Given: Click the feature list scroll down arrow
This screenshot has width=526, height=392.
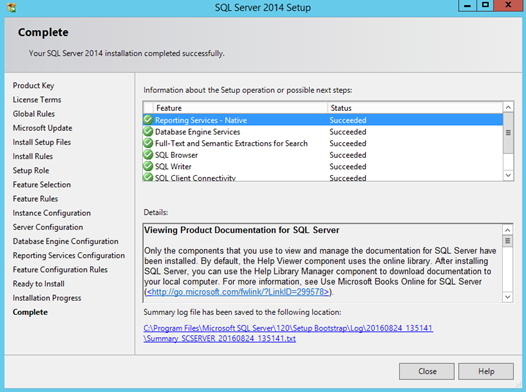Looking at the screenshot, I should click(508, 175).
